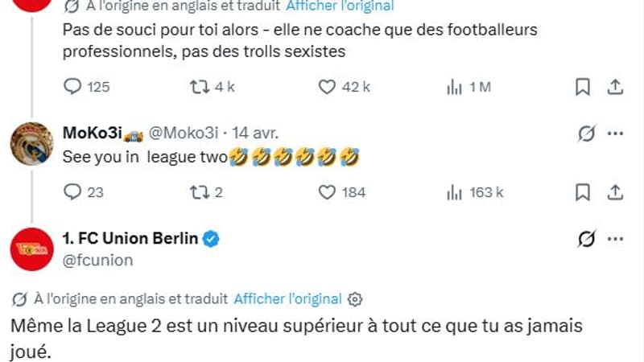
Task: Reply to the sexist trolls tweet
Action: click(72, 87)
